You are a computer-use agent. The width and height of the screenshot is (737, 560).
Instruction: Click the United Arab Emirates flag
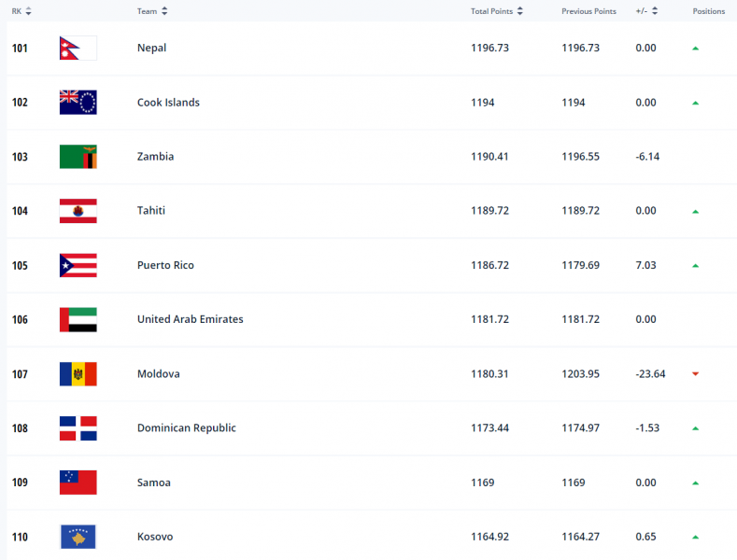click(x=78, y=319)
